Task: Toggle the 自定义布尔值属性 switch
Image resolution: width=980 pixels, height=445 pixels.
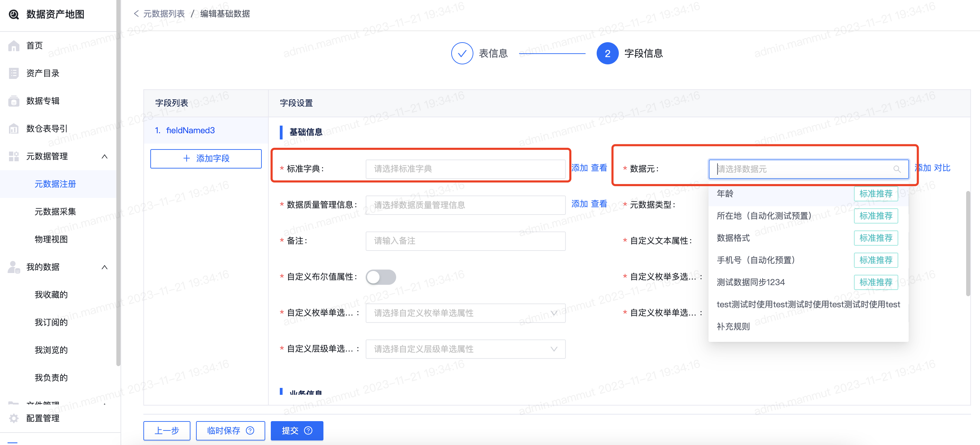Action: [x=381, y=277]
